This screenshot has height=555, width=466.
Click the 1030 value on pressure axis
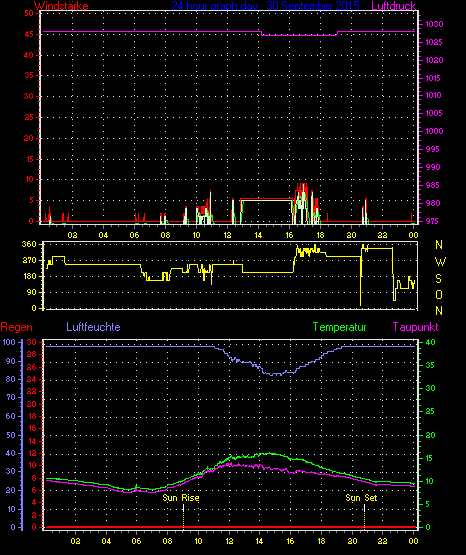434,24
